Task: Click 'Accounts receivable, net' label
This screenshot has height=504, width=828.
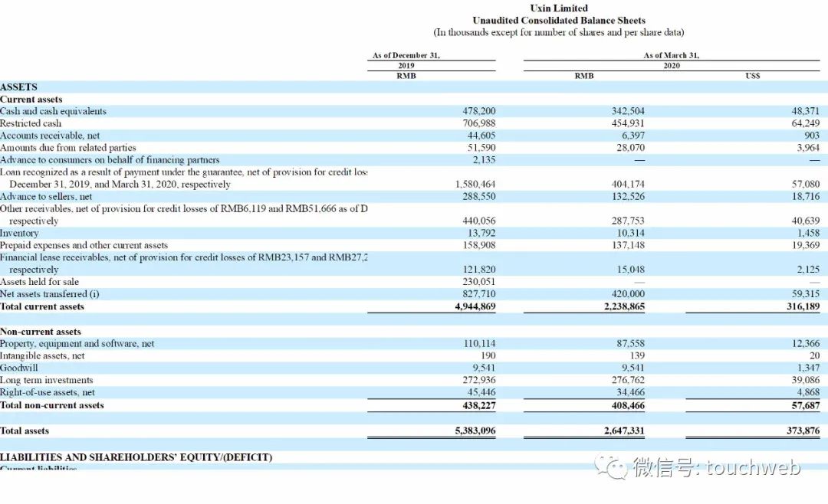Action: 50,136
